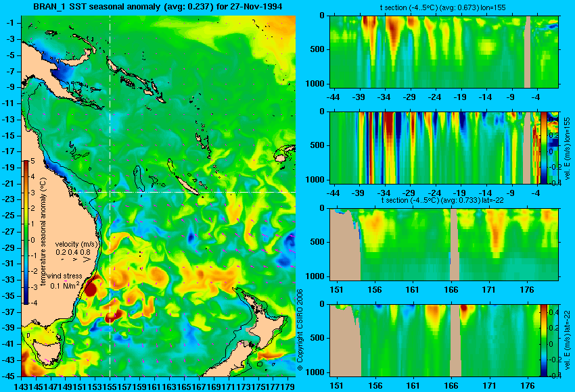Click the '1000' depth label on the top lon=155 temperature section
This screenshot has width=575, height=392.
point(315,84)
